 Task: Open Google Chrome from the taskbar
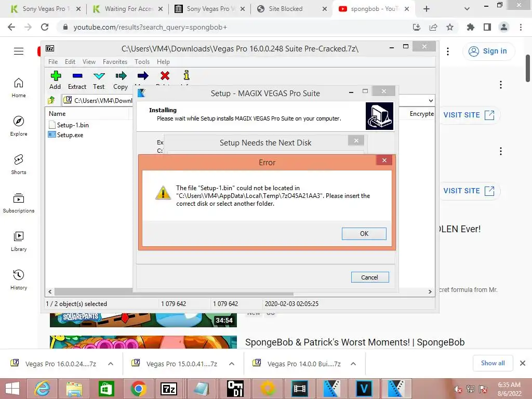click(138, 389)
